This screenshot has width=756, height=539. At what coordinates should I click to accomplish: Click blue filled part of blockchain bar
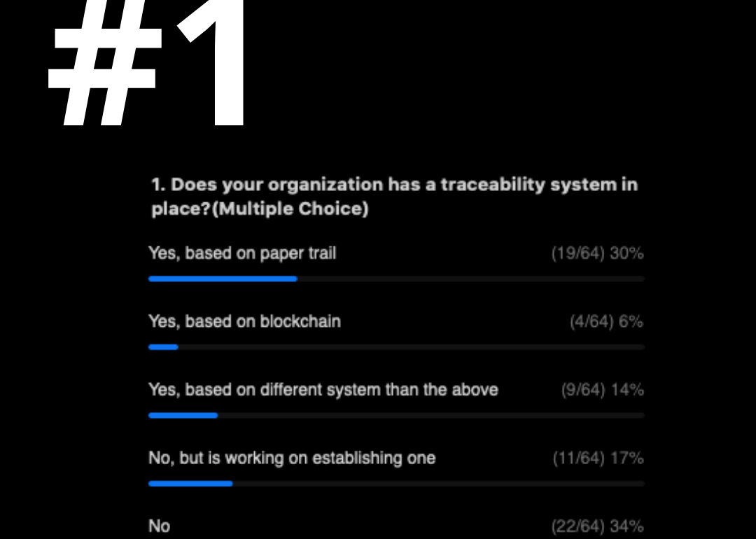pyautogui.click(x=163, y=347)
